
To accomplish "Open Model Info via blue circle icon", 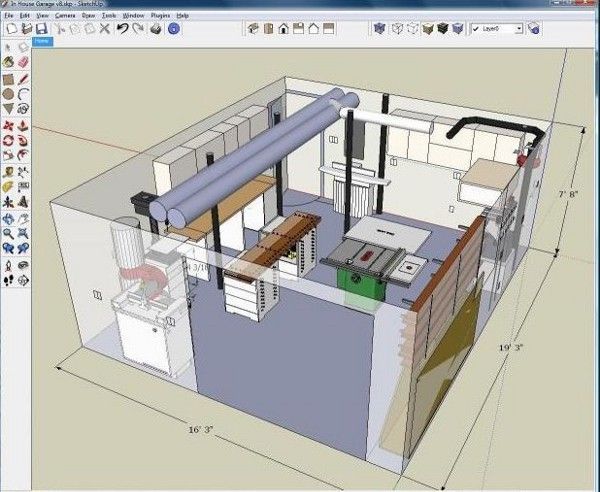I will (174, 29).
